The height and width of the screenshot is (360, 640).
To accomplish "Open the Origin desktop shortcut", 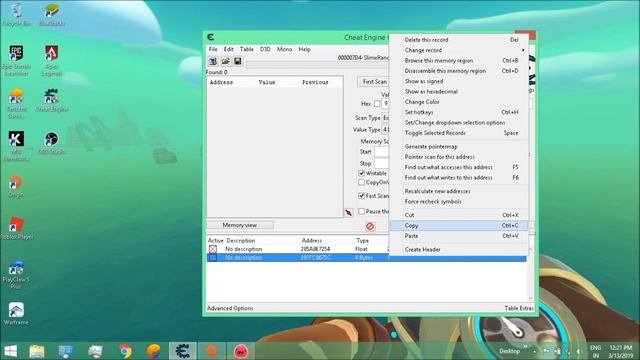I will click(16, 186).
